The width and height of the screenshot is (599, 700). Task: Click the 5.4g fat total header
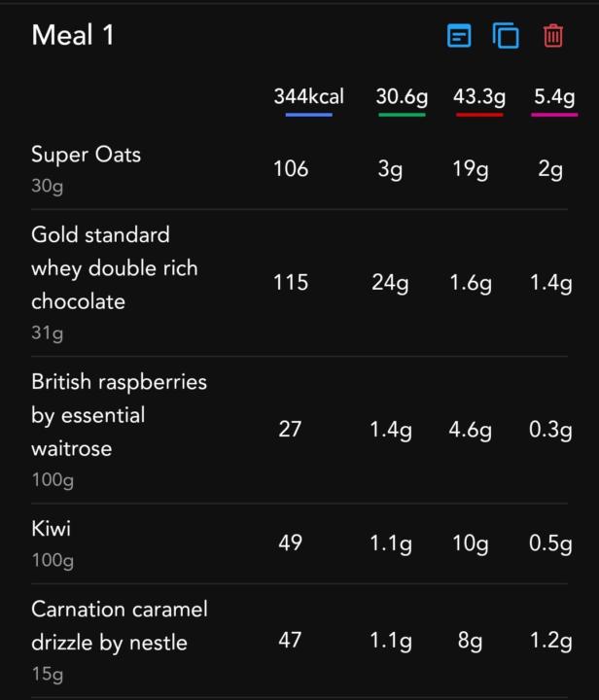(x=554, y=96)
